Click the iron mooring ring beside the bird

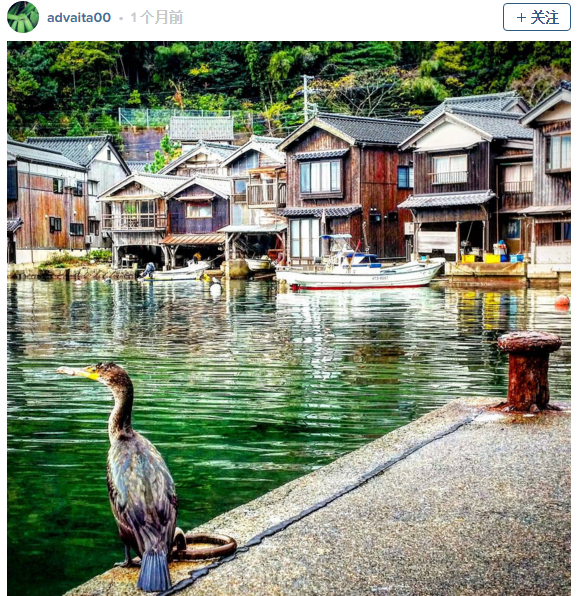pos(205,545)
